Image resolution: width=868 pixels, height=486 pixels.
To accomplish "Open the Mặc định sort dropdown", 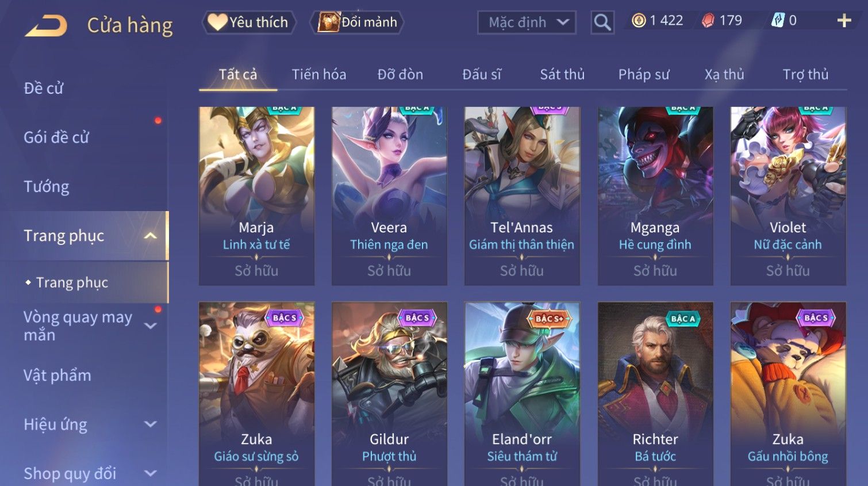I will point(527,22).
